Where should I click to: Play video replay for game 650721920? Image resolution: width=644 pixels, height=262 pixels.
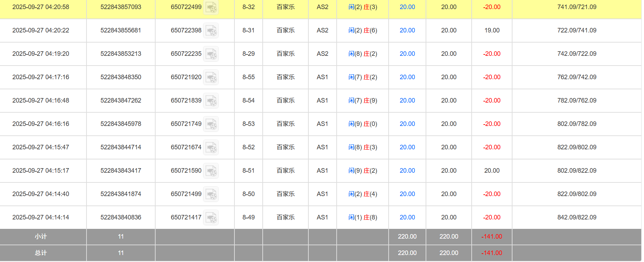211,77
